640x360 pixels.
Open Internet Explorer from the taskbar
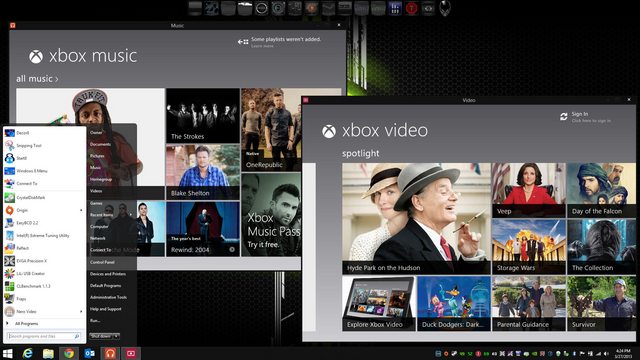click(27, 353)
